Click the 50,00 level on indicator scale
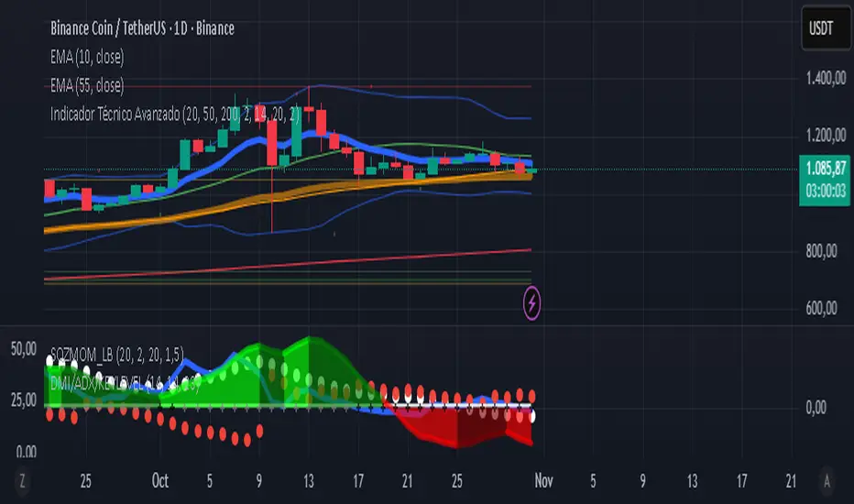The width and height of the screenshot is (854, 504). pyautogui.click(x=24, y=349)
